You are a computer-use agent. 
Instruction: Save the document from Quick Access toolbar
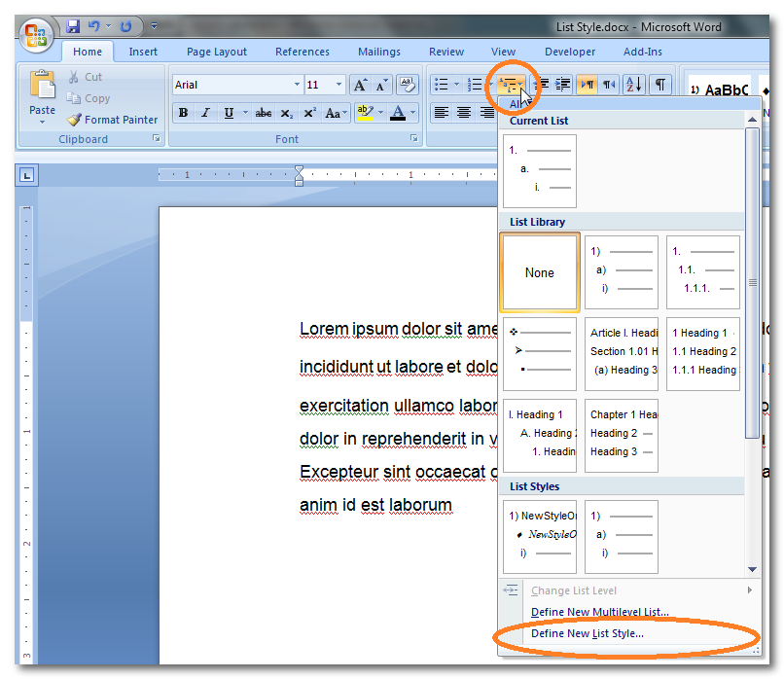[73, 26]
